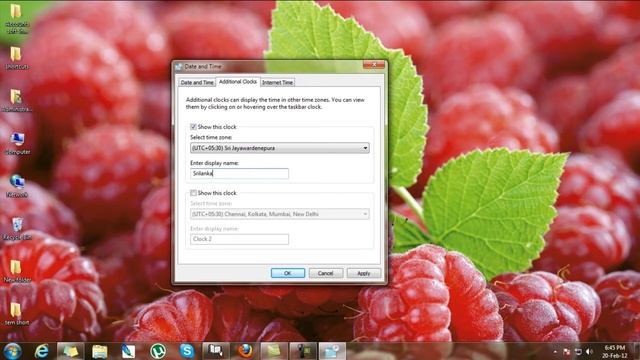Select the Network desktop icon
The image size is (640, 360).
coord(17,186)
